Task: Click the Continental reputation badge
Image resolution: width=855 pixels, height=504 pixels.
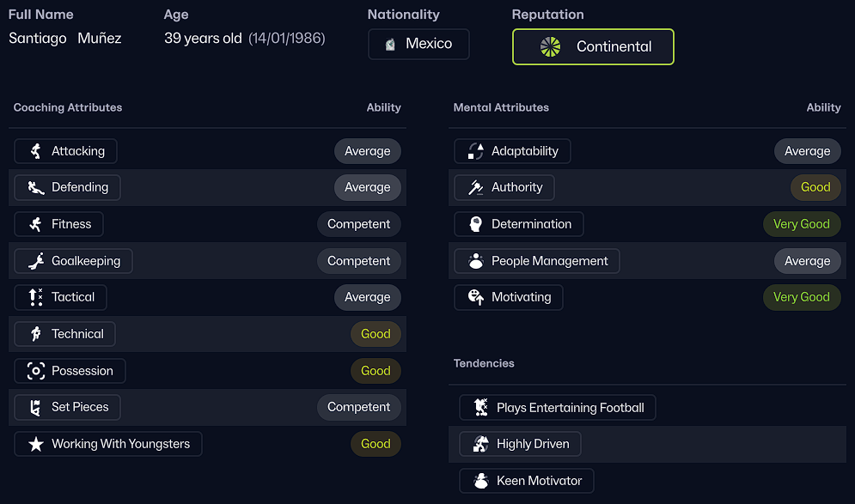Action: click(593, 46)
